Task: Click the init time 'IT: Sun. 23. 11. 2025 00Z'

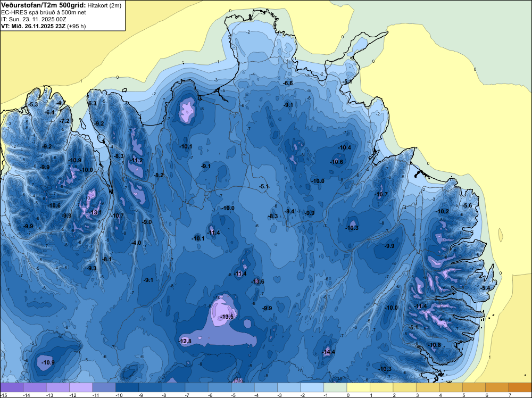Action: (34, 19)
